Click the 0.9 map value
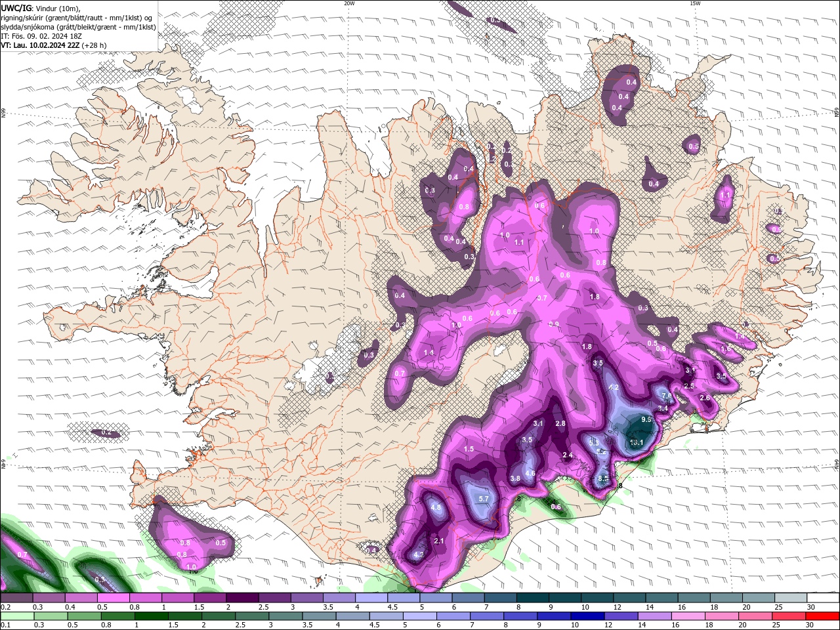Screen dimensions: 840x630 [x=553, y=324]
